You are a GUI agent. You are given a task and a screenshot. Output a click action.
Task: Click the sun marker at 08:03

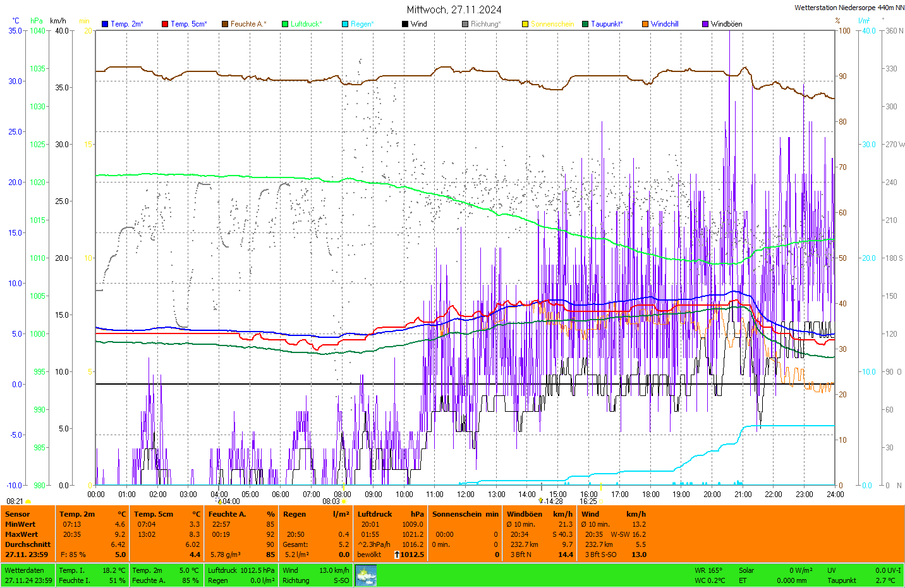tap(344, 501)
